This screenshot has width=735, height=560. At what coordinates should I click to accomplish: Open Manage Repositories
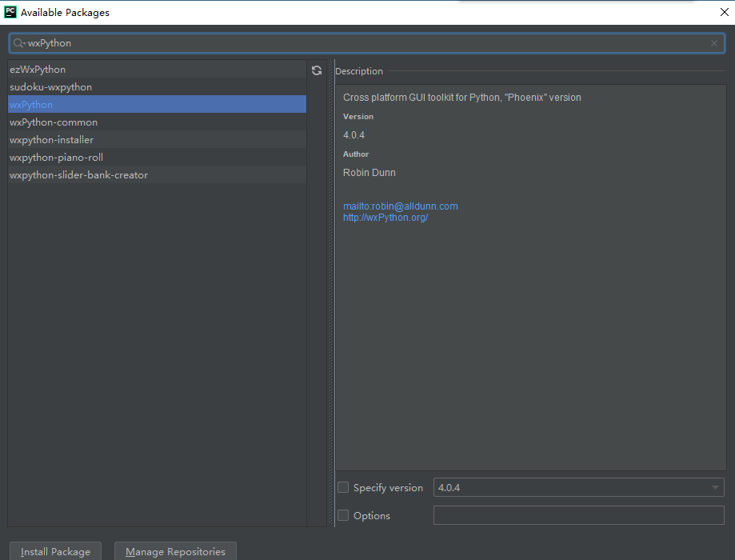[175, 551]
